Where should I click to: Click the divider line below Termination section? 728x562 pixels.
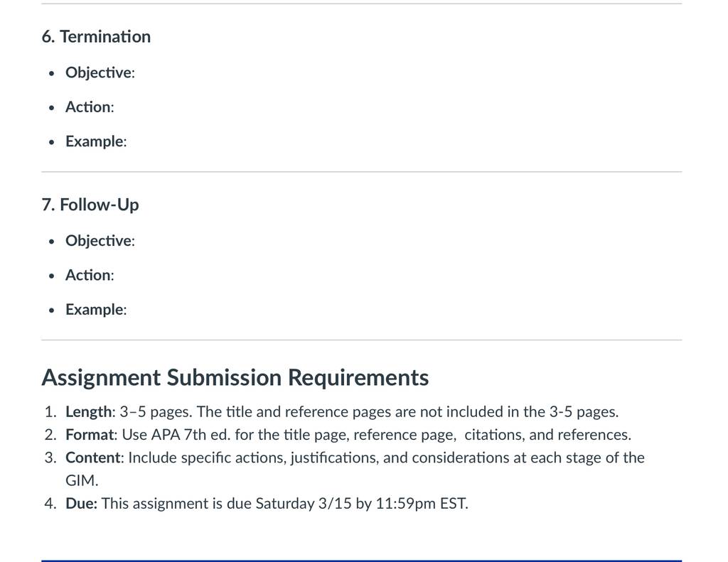(362, 172)
